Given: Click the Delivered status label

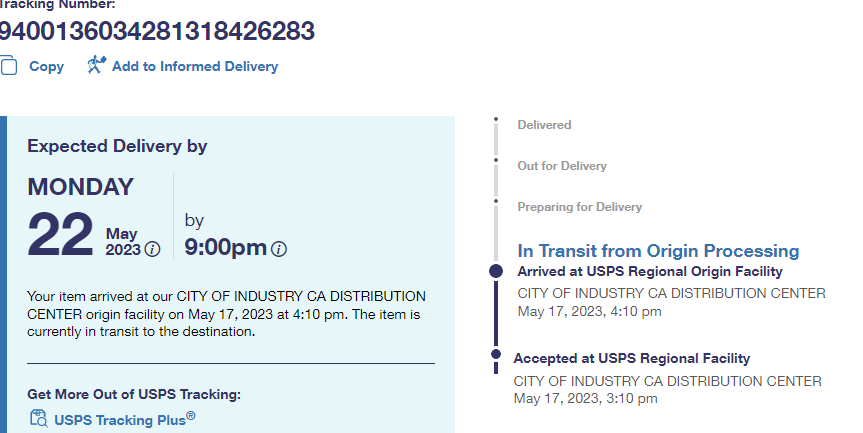Looking at the screenshot, I should pos(544,125).
